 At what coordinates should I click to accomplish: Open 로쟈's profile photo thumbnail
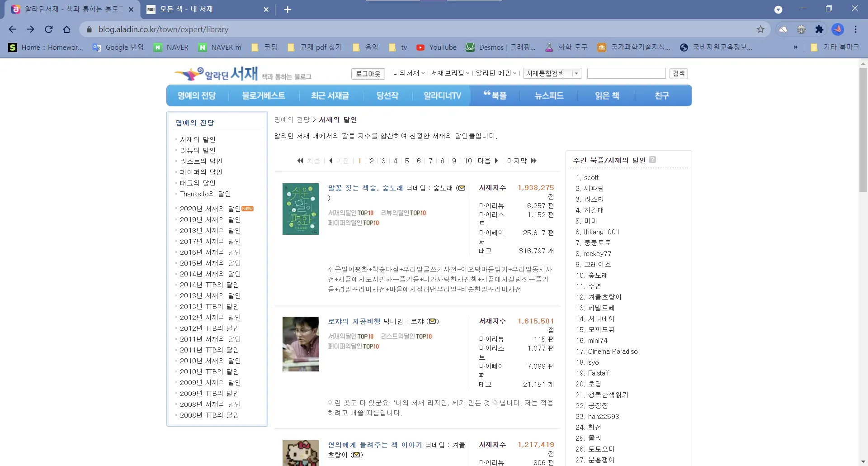301,344
